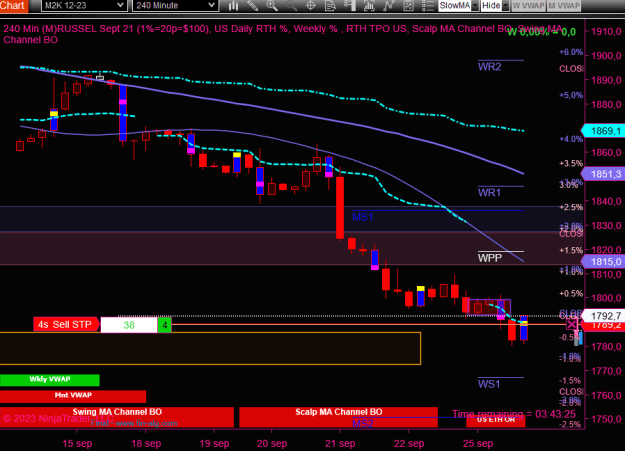This screenshot has width=625, height=451.
Task: Toggle the W VWAP toolbar button
Action: 528,6
